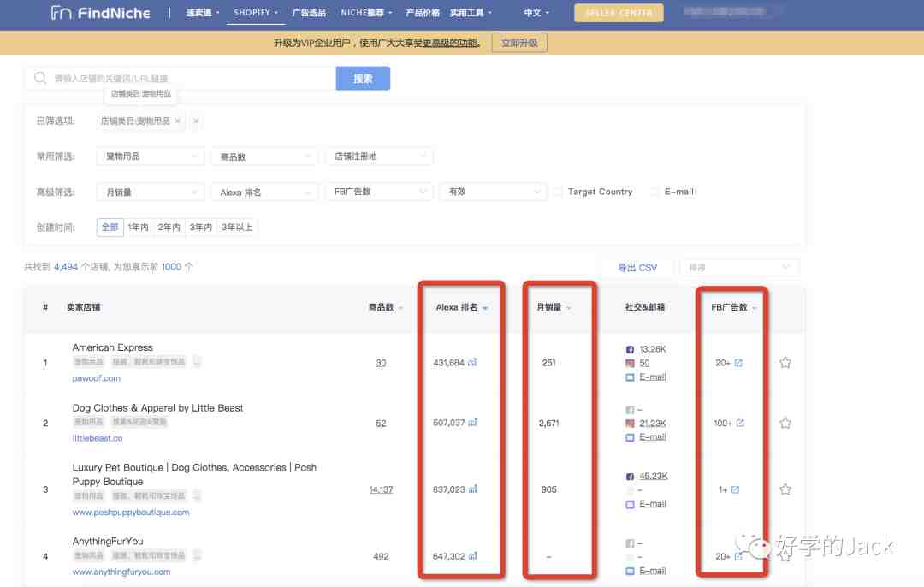
Task: Open the Alexa 排名 advanced filter dropdown
Action: click(x=264, y=192)
